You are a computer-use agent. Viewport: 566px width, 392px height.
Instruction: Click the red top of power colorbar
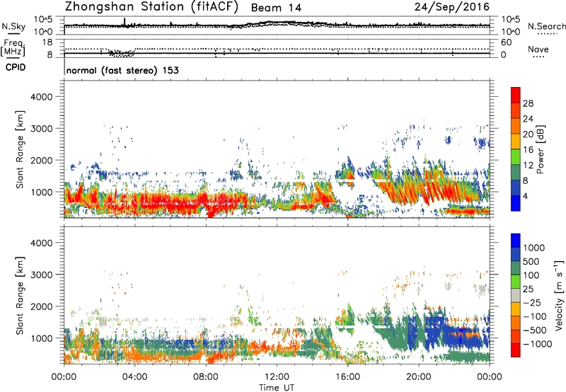point(516,95)
